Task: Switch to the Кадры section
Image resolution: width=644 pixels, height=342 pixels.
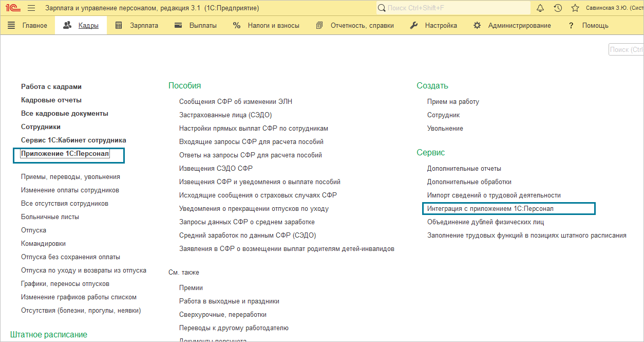Action: pos(81,25)
